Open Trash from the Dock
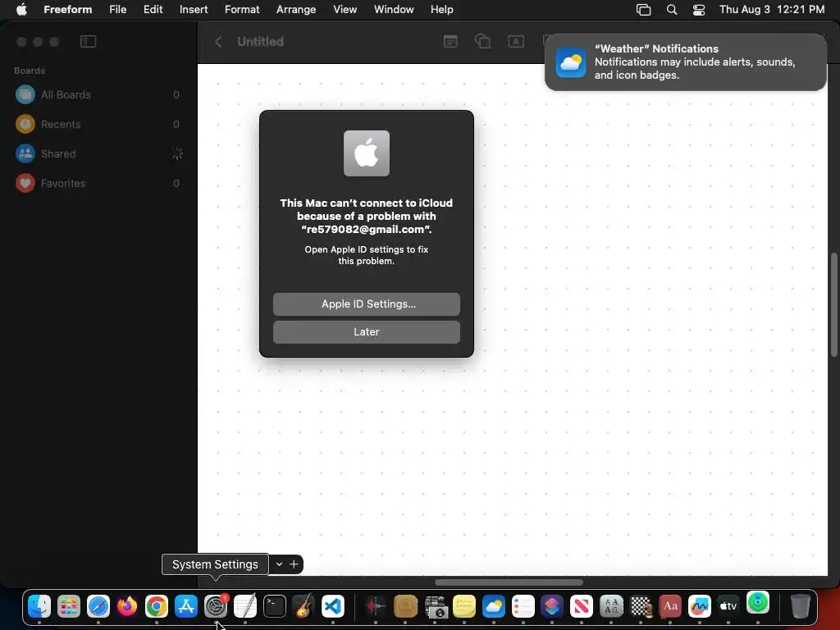The height and width of the screenshot is (630, 840). 801,606
